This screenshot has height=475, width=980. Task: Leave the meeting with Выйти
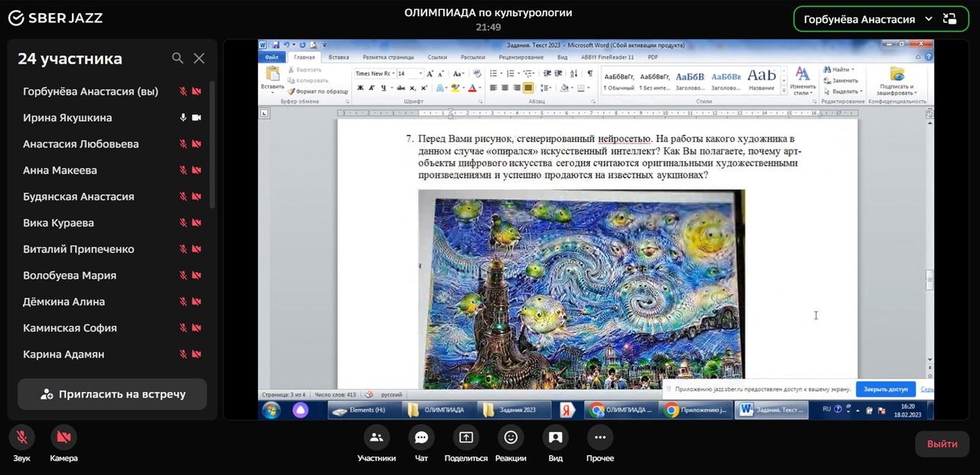pyautogui.click(x=942, y=444)
